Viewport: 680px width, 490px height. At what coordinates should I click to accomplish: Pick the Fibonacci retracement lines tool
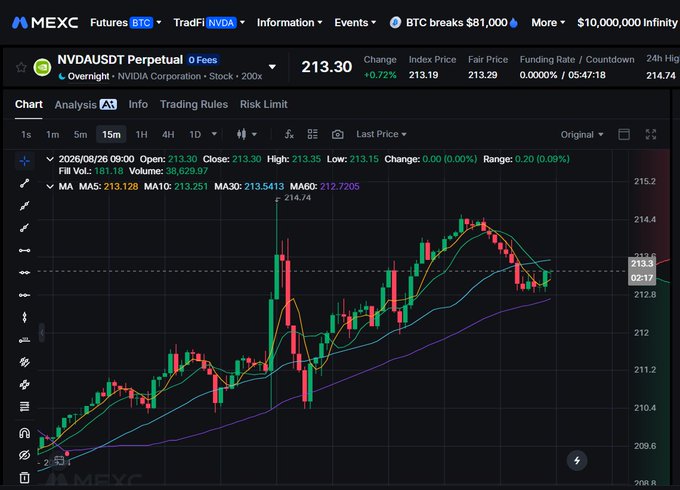[25, 406]
